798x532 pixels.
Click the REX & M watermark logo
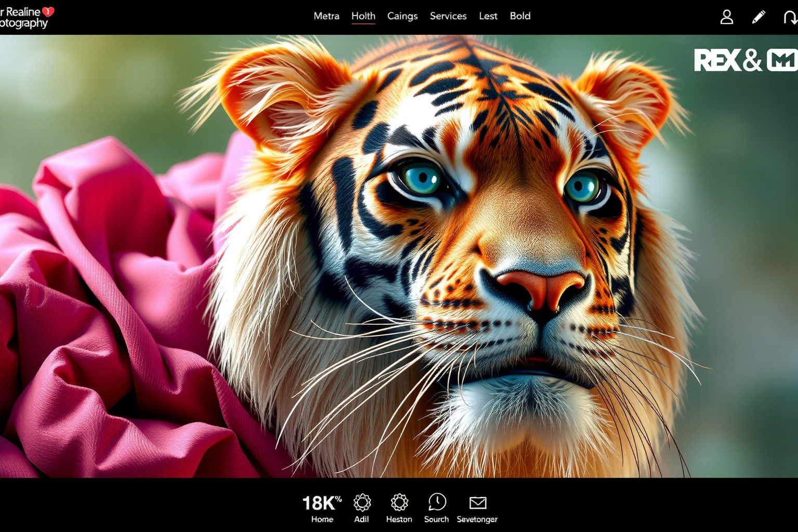point(745,60)
